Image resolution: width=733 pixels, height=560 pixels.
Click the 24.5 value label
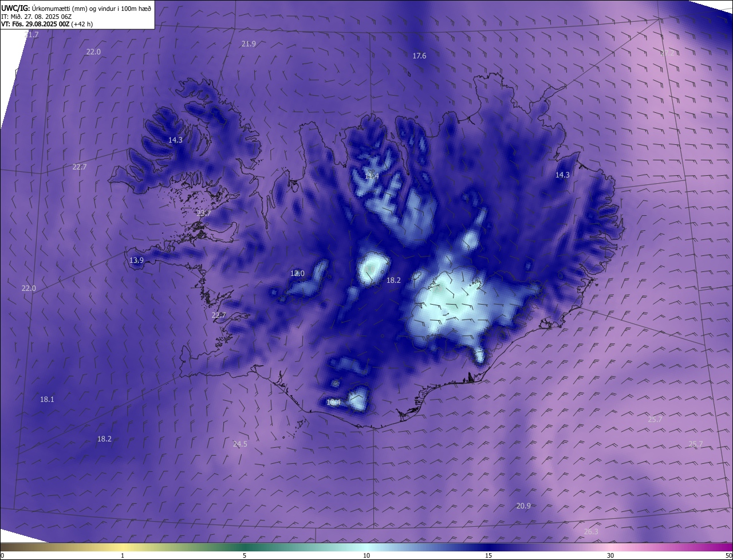click(x=240, y=444)
